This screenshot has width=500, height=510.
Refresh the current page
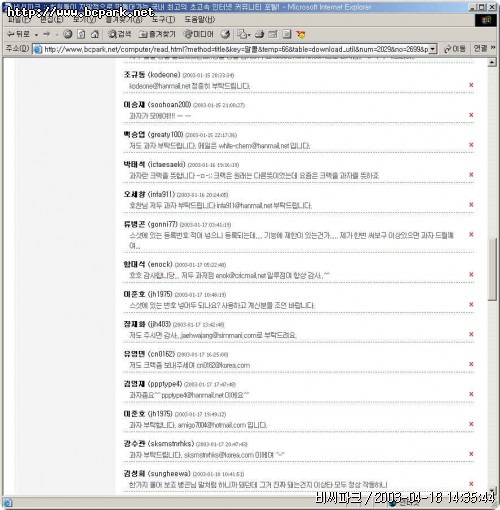click(81, 34)
